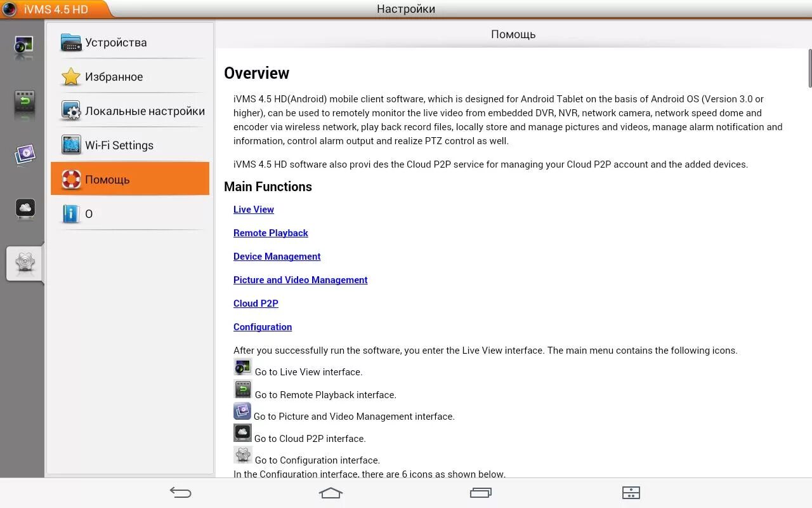Follow the Live View link
Screen dimensions: 812x508
254,210
